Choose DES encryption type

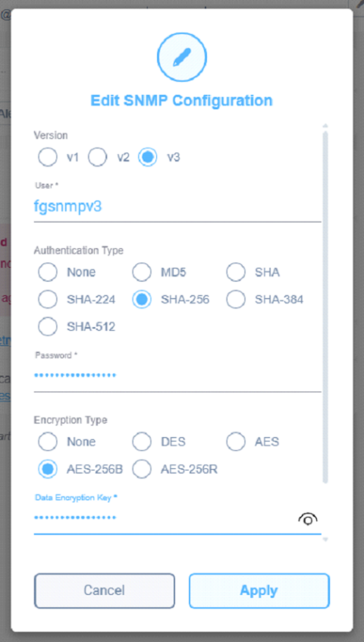pos(142,442)
